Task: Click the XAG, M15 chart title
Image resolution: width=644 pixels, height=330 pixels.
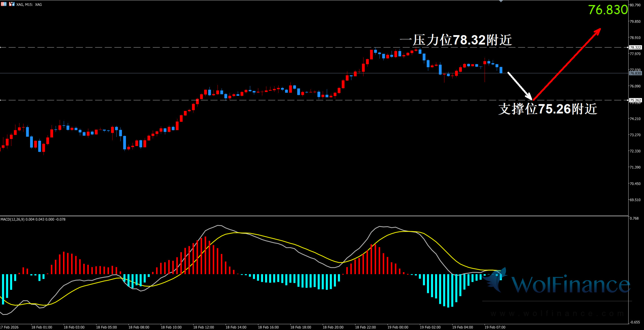Action: click(x=29, y=4)
